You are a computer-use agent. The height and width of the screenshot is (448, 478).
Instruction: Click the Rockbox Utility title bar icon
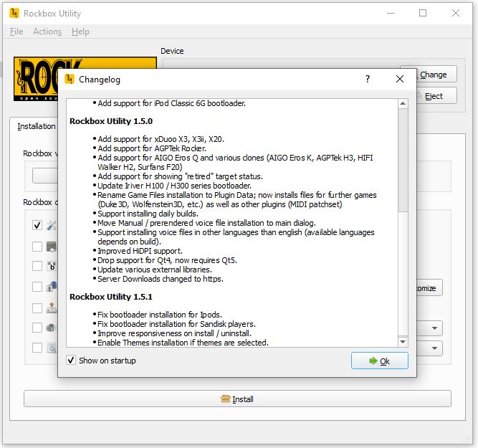11,13
